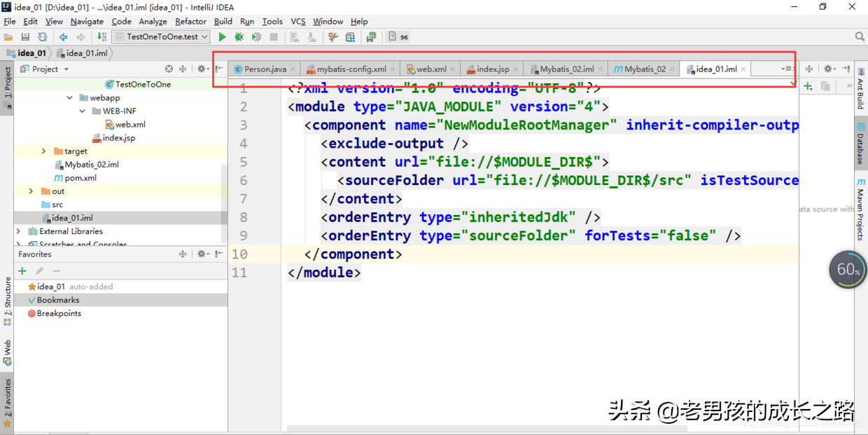Expand the target folder in Project tree

click(43, 151)
